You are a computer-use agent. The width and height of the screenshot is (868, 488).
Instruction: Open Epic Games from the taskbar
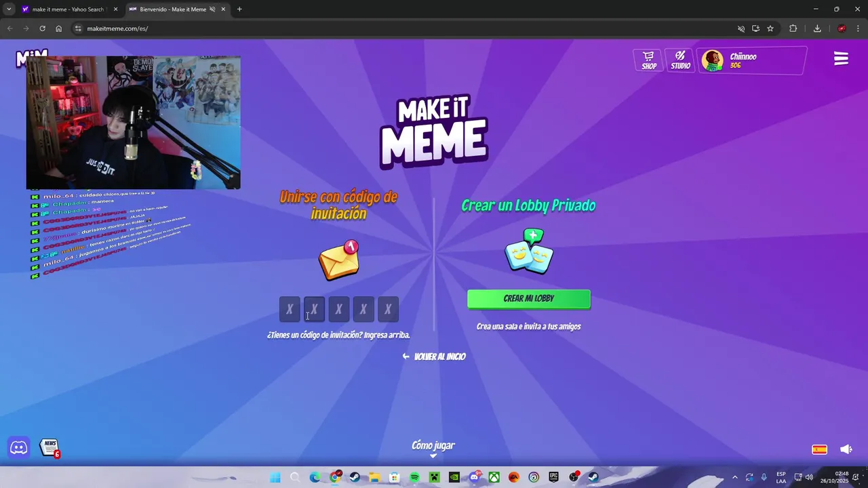point(554,477)
